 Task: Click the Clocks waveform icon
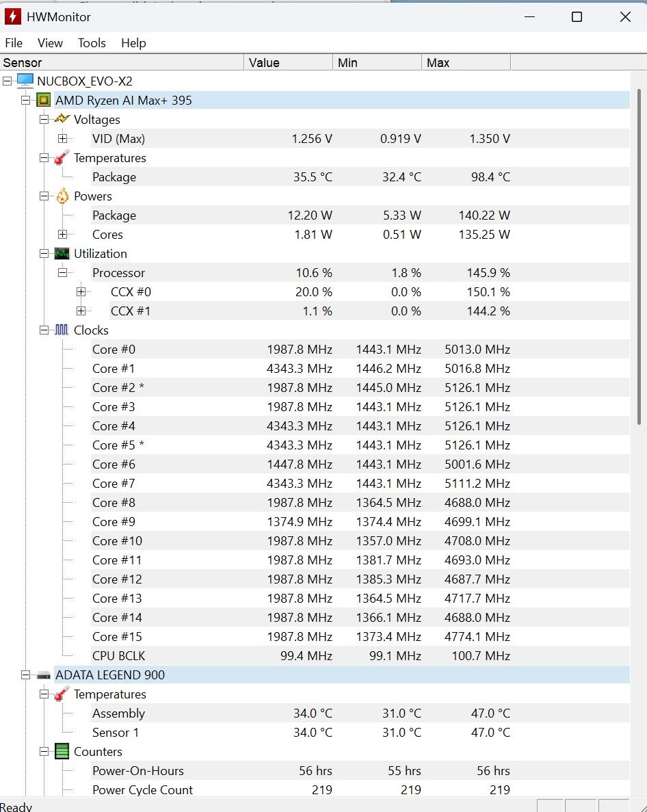(x=62, y=330)
